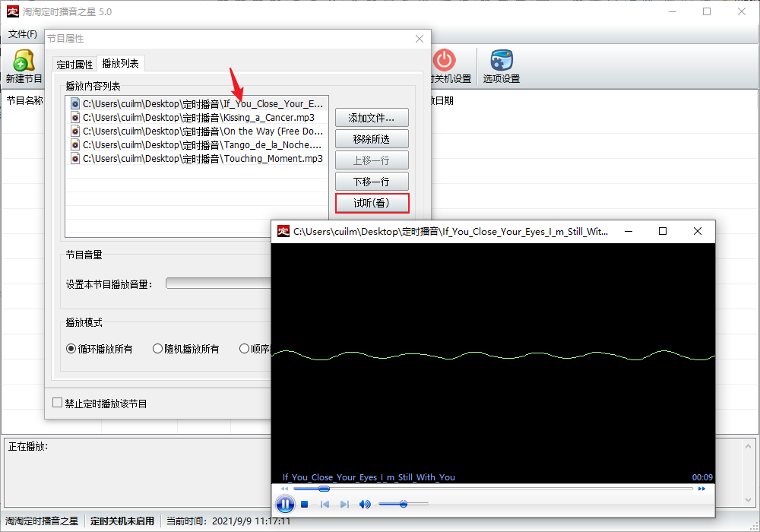
Task: Select the If_You_Close_Your_E... playlist entry
Action: [198, 103]
